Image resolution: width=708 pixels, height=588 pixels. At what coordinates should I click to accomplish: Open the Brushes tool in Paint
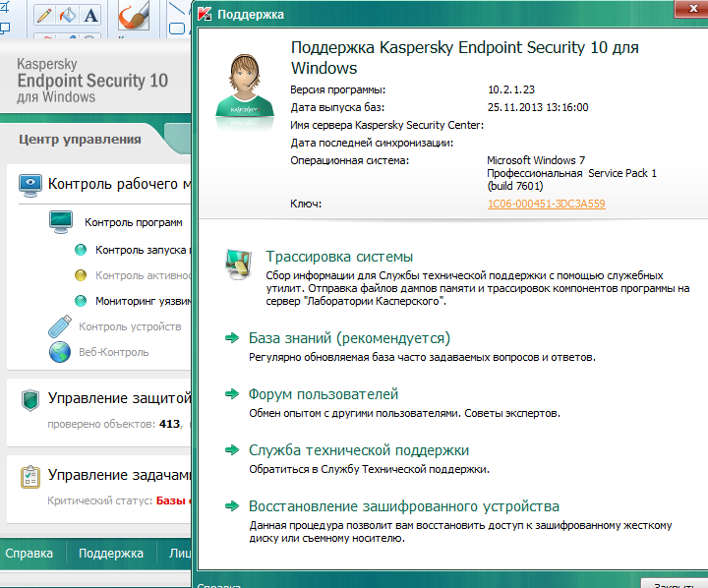coord(133,17)
